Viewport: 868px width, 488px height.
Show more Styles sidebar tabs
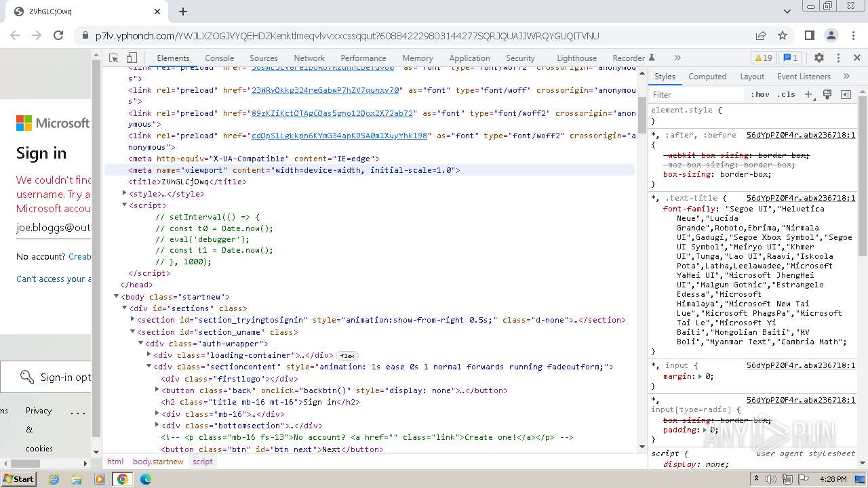pos(846,77)
